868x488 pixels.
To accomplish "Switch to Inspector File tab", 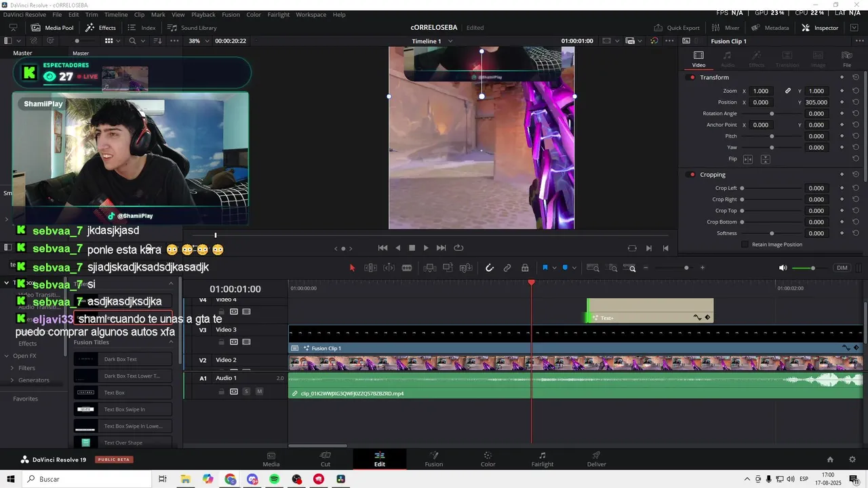I will coord(847,59).
